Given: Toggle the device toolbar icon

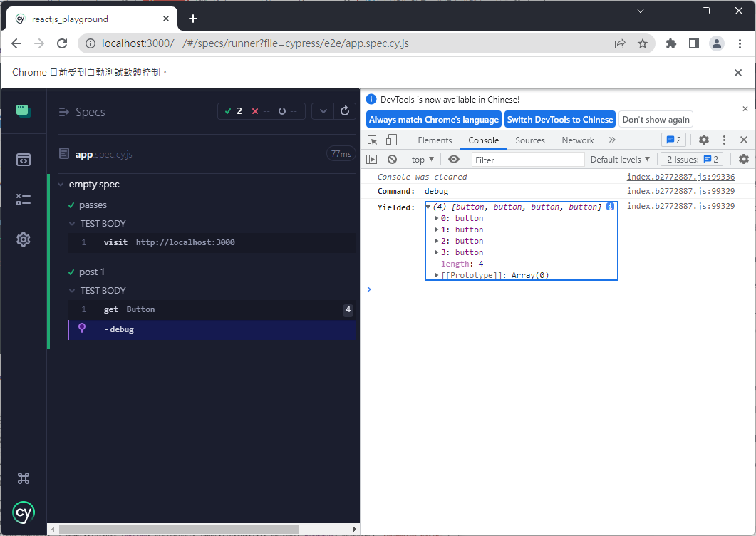Looking at the screenshot, I should click(391, 140).
